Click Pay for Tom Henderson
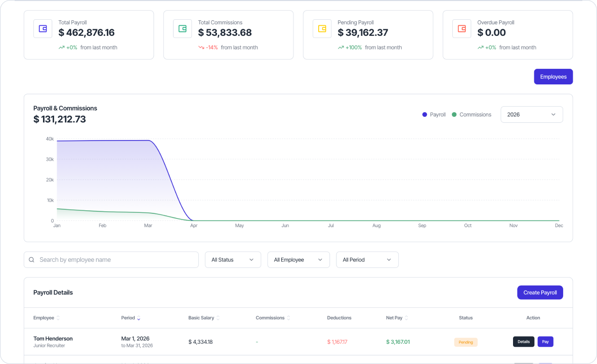Image resolution: width=597 pixels, height=364 pixels. [545, 342]
